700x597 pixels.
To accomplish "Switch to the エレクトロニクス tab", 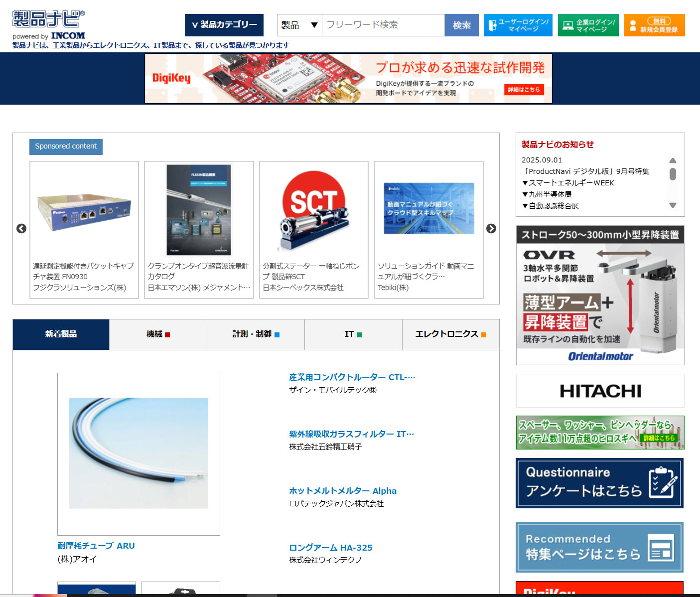I will 449,334.
